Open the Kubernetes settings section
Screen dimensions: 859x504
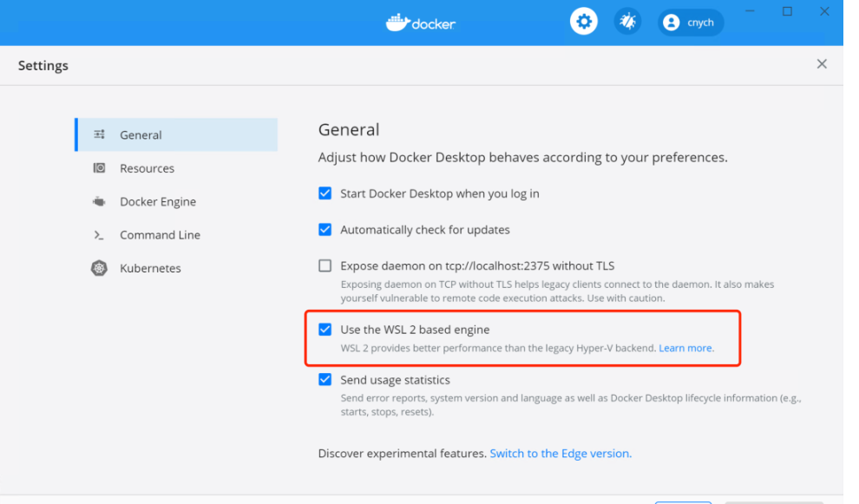pos(176,268)
